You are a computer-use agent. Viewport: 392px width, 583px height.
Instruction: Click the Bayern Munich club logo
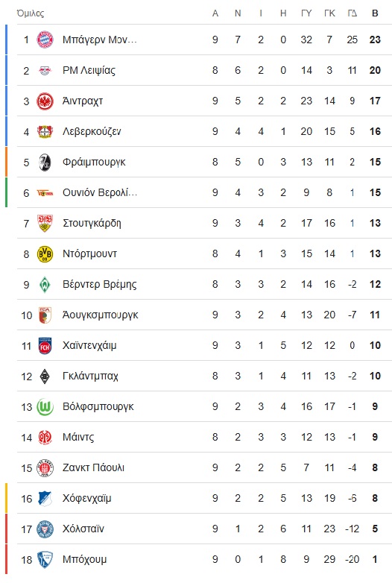45,40
